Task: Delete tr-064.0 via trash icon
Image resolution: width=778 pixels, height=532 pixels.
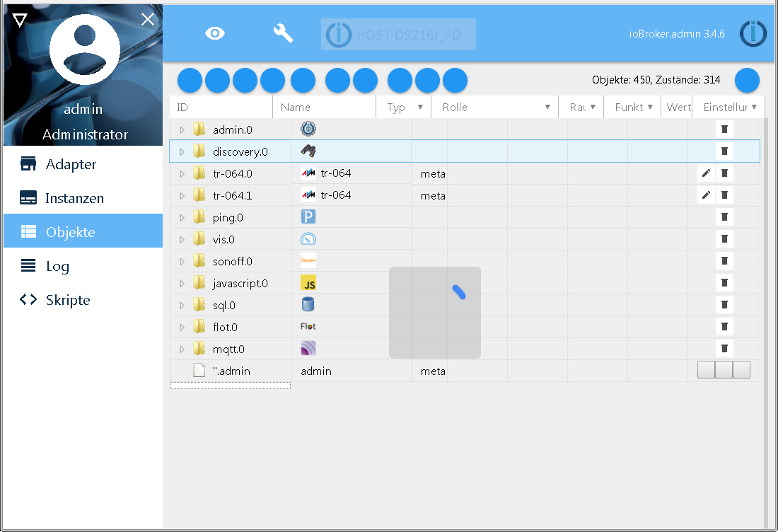Action: pyautogui.click(x=724, y=173)
